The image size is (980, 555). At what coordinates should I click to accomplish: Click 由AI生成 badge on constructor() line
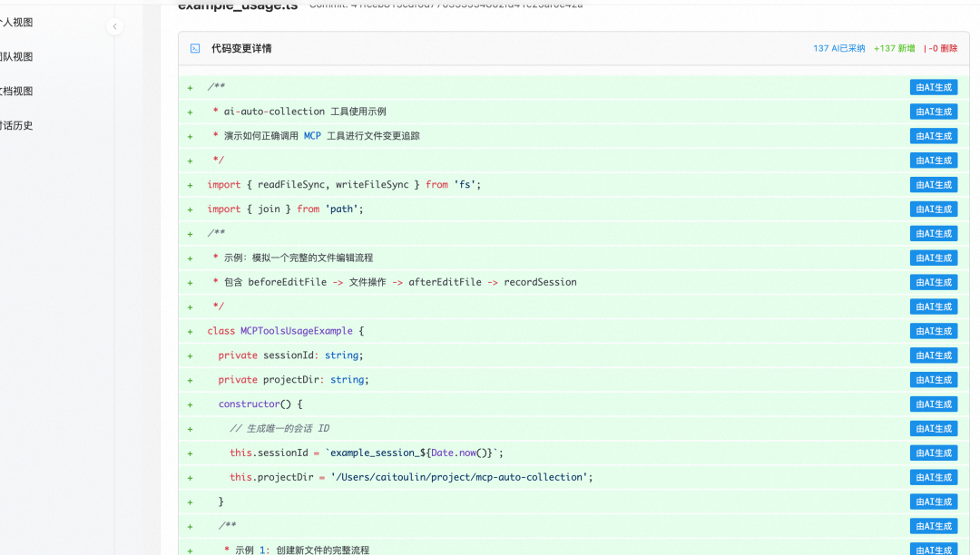(x=933, y=404)
